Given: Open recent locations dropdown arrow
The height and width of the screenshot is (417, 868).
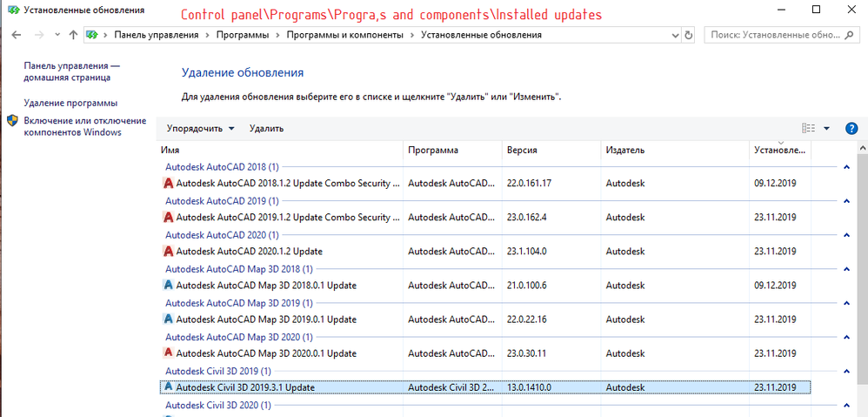Looking at the screenshot, I should 57,35.
